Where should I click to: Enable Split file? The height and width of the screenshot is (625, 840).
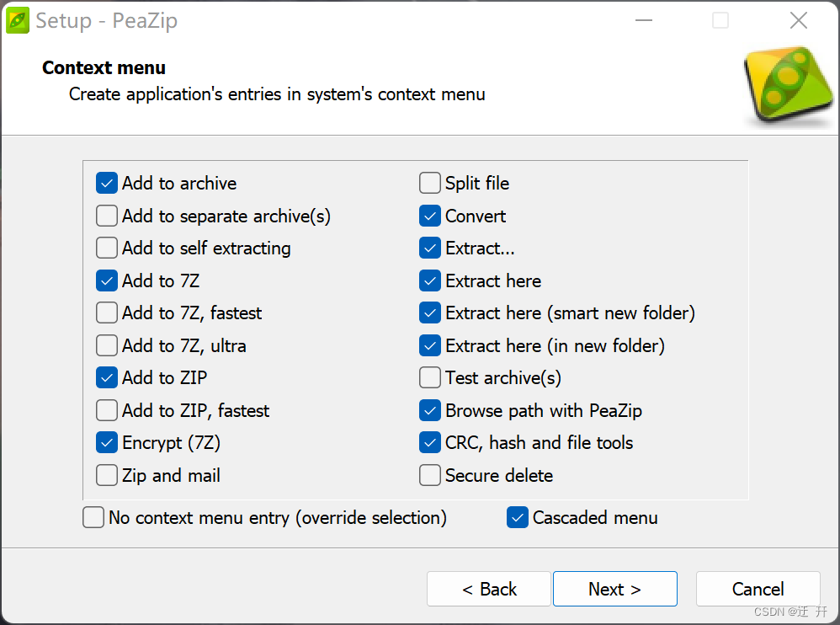click(429, 183)
